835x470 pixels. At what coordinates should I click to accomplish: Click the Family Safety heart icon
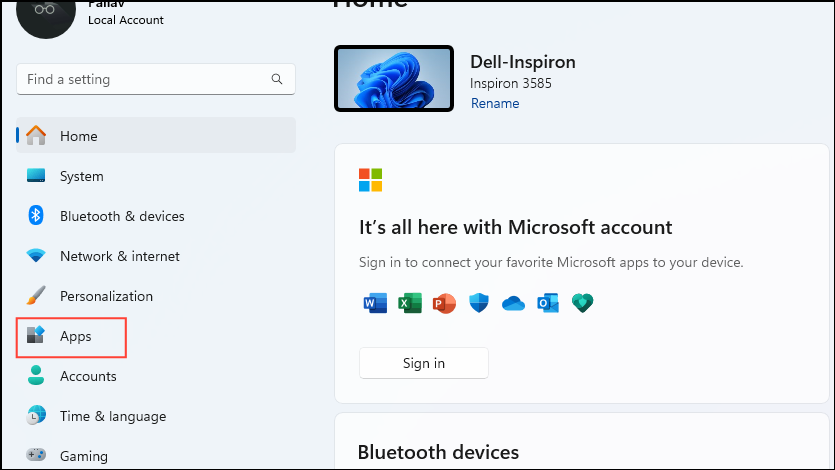pos(582,303)
